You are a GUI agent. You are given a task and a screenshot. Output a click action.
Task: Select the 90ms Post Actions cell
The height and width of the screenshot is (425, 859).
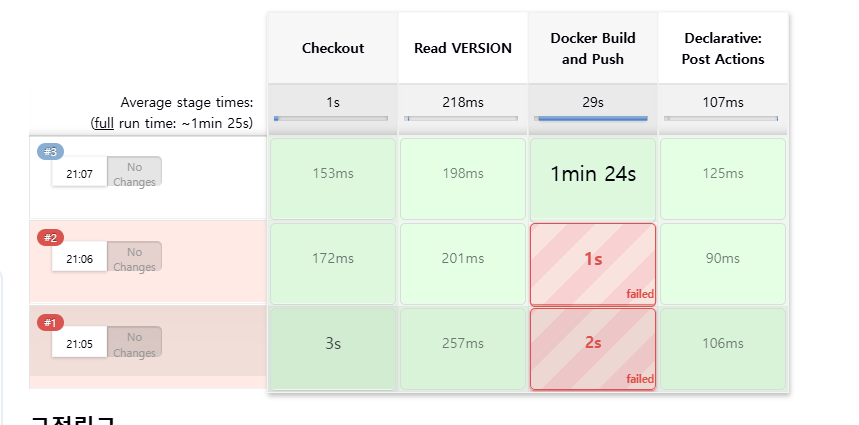point(723,264)
